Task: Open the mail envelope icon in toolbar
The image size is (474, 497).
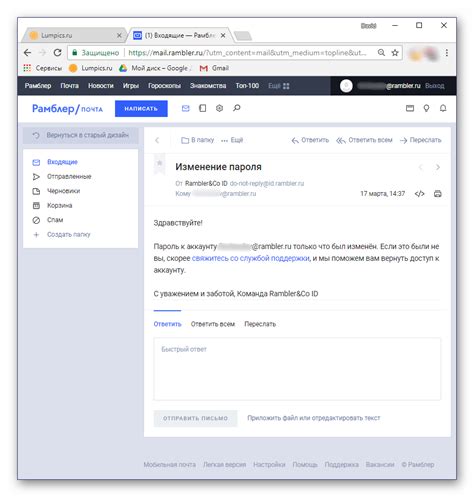Action: pyautogui.click(x=186, y=108)
